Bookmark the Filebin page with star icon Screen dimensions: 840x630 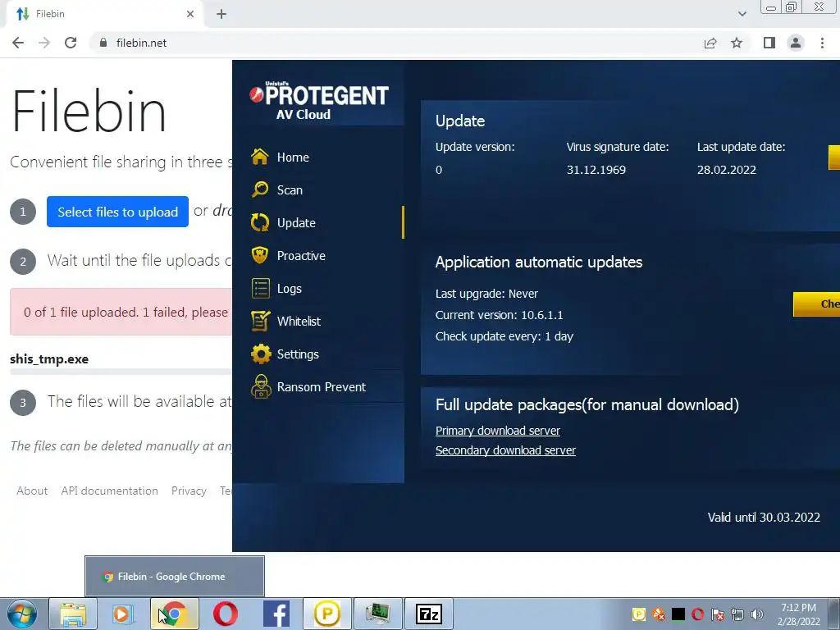click(x=737, y=43)
